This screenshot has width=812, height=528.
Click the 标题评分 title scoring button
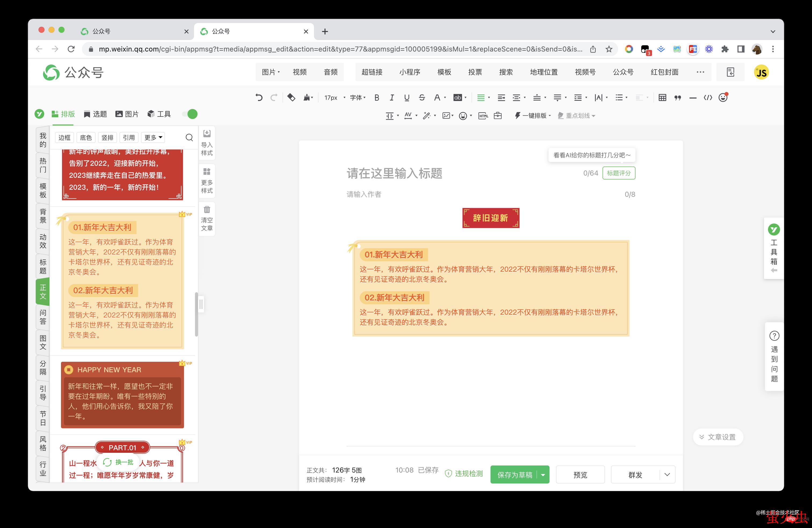(x=619, y=173)
